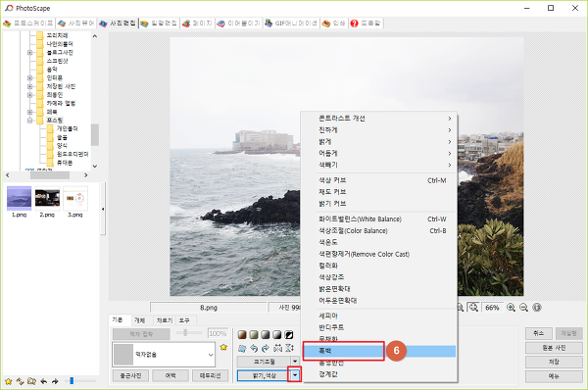Click the flip horizontal icon
588x390 pixels.
277,349
